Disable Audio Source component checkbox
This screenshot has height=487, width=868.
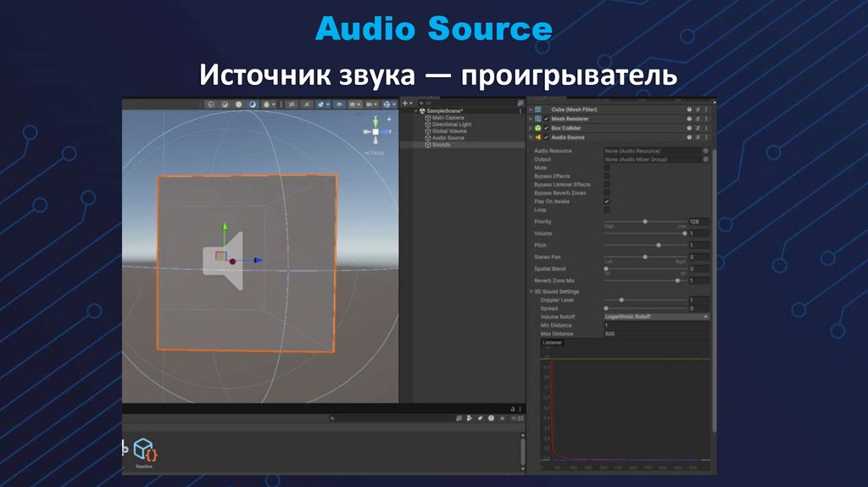tap(547, 137)
